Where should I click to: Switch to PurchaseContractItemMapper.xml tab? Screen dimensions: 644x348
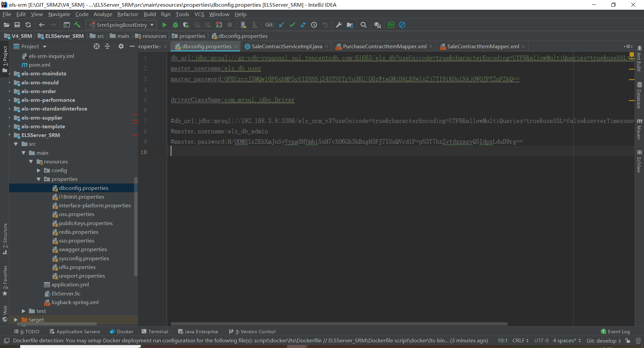[385, 47]
